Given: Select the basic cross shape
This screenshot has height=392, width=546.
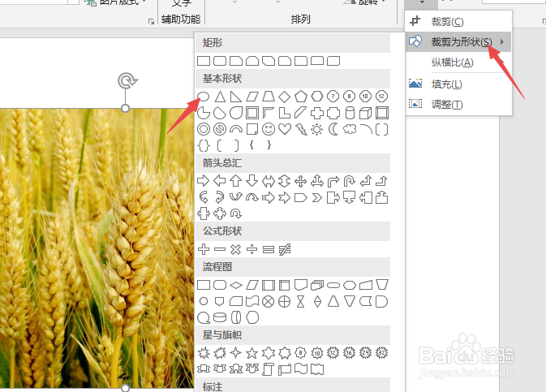Looking at the screenshot, I should (x=317, y=113).
